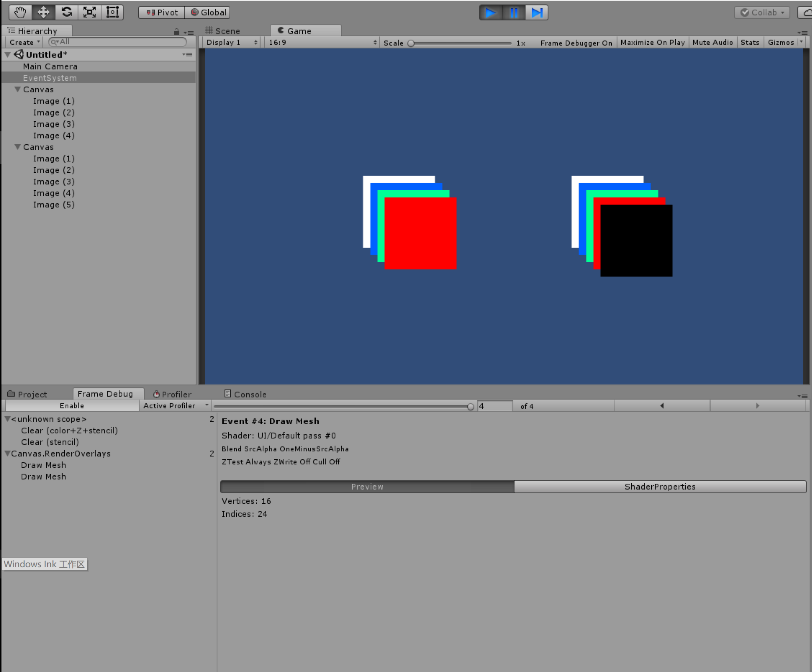812x672 pixels.
Task: Go to next frame event
Action: [758, 406]
